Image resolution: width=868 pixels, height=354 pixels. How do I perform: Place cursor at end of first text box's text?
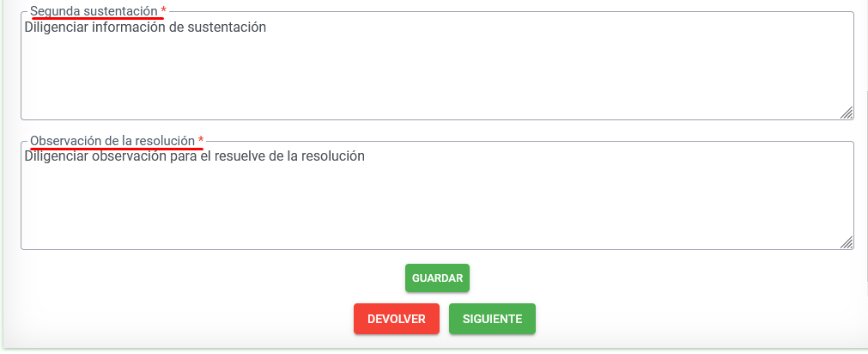[267, 27]
